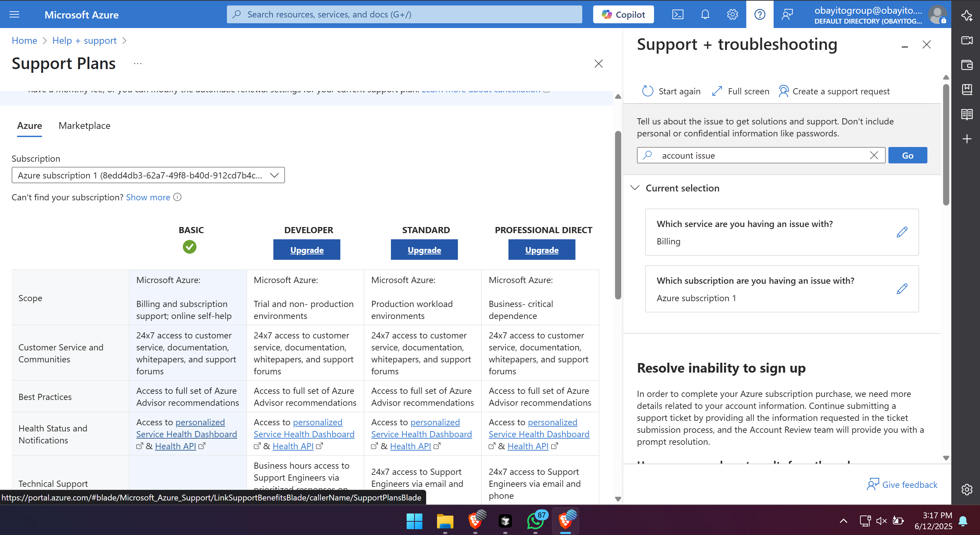Open the portal hamburger menu
The image size is (980, 535).
tap(14, 14)
